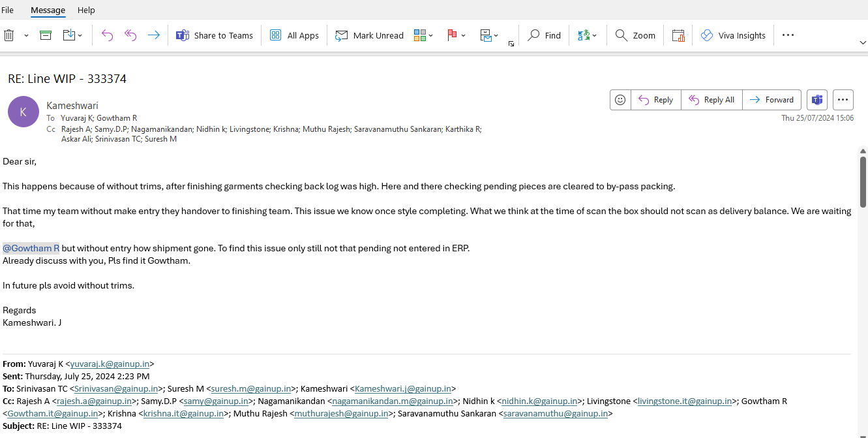Open yuvaraj.k@gainup.in email link
868x438 pixels.
(x=110, y=364)
